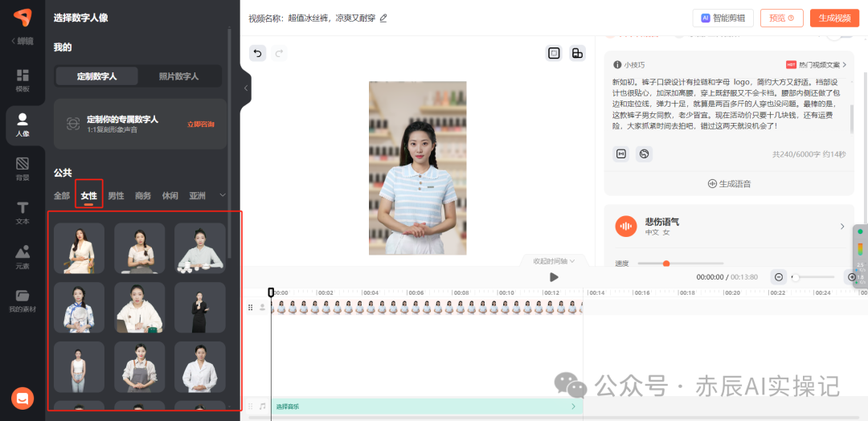The image size is (868, 421).
Task: Click the avatar track drag-handle dots icon
Action: click(250, 307)
